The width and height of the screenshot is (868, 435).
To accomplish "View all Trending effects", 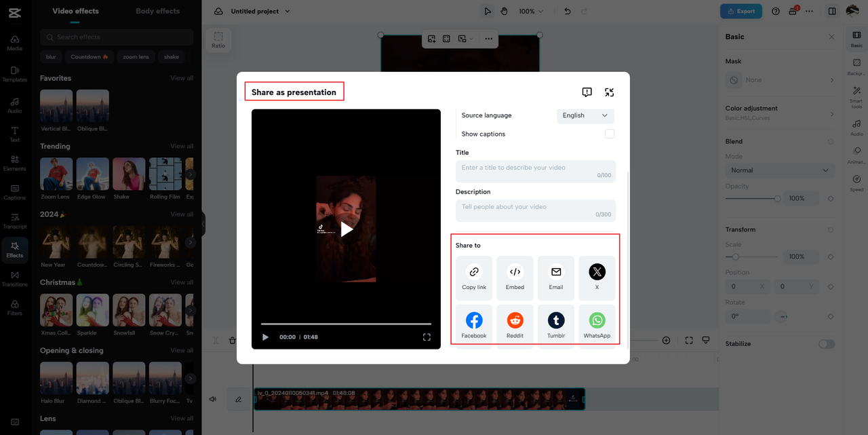I will point(182,146).
